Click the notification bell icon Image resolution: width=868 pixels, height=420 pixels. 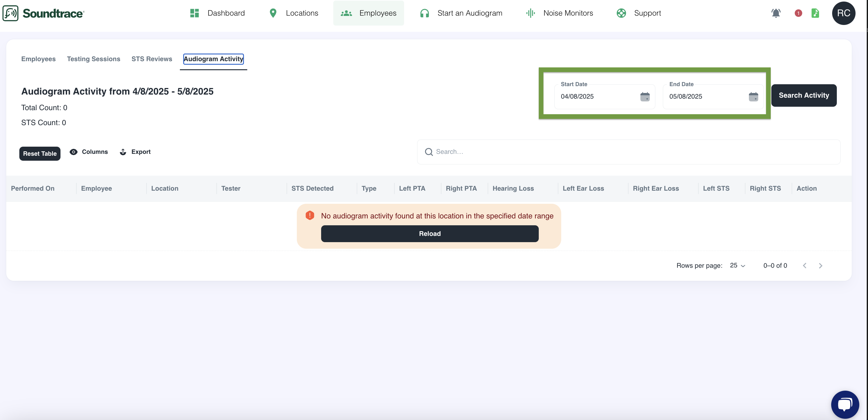pyautogui.click(x=776, y=13)
